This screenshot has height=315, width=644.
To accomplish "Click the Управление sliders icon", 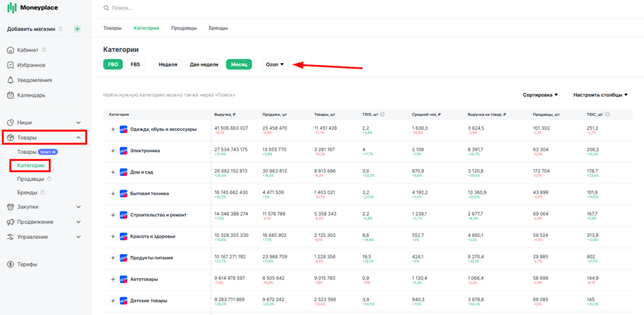I will click(x=11, y=237).
